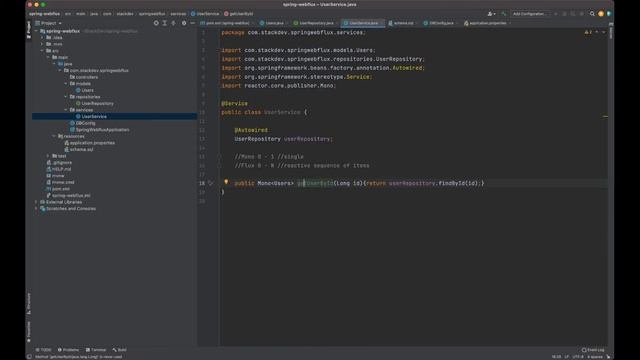
Task: Click the build hammer icon in toolbar
Action: click(x=504, y=14)
